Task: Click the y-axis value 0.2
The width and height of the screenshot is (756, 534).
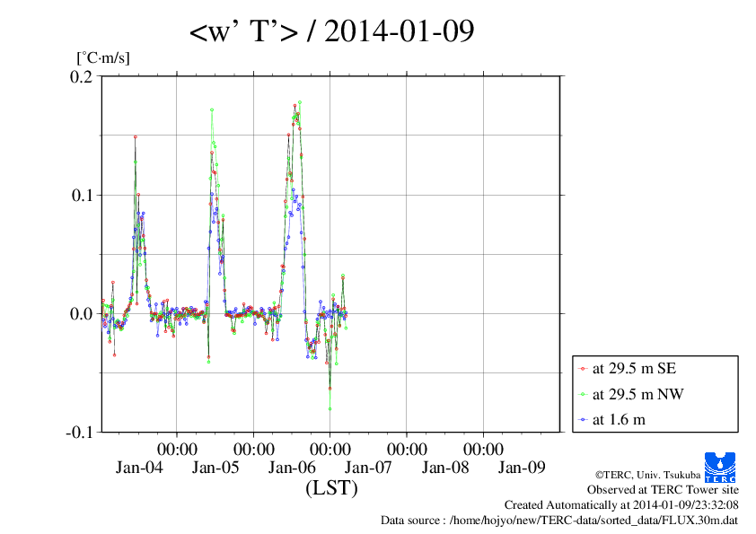Action: [x=81, y=76]
